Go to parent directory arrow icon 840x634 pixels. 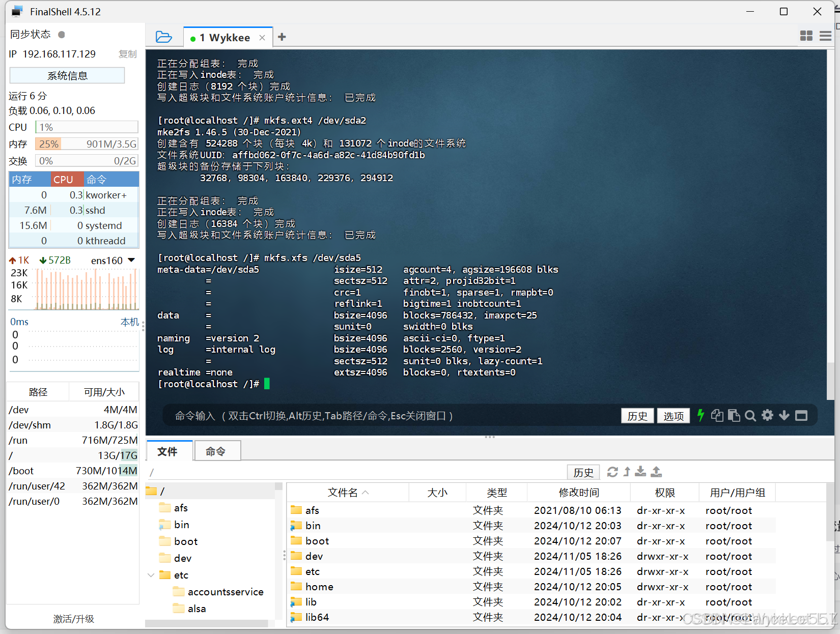tap(627, 472)
